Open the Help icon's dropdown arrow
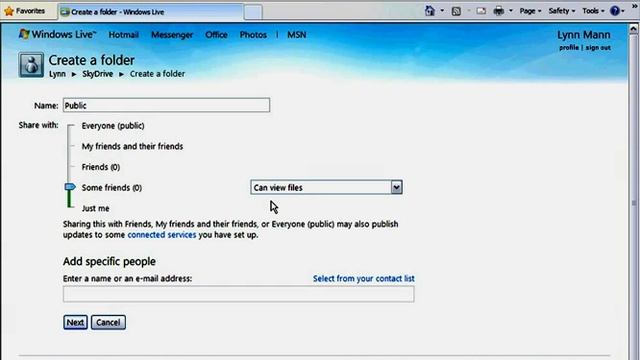Viewport: 640px width, 360px height. click(623, 11)
